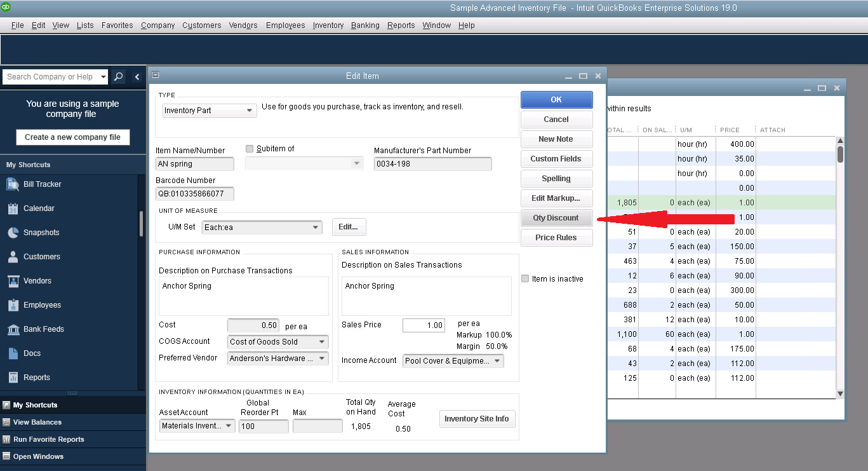Open the Lists menu

(85, 25)
